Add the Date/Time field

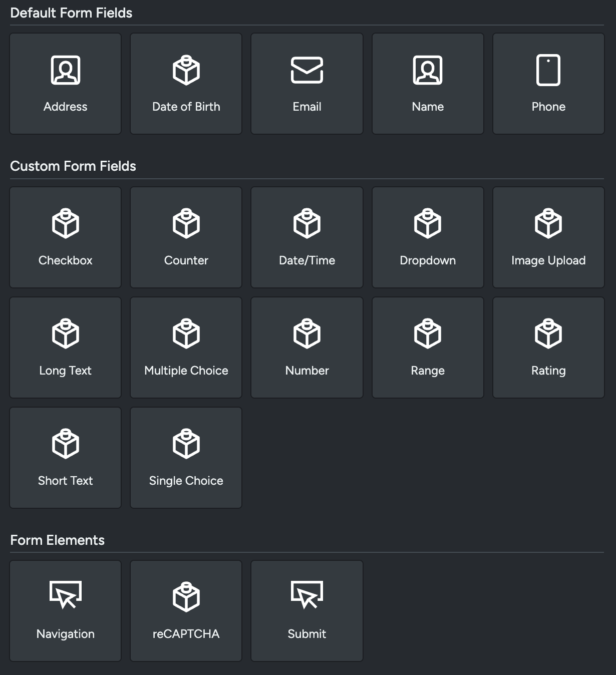click(x=307, y=237)
